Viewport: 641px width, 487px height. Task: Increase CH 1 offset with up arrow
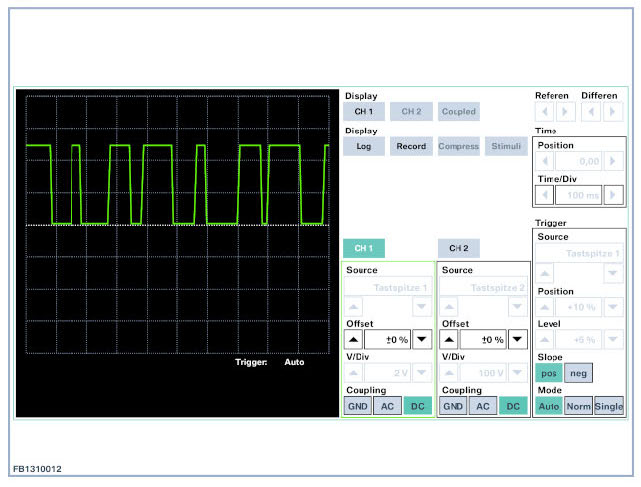354,340
